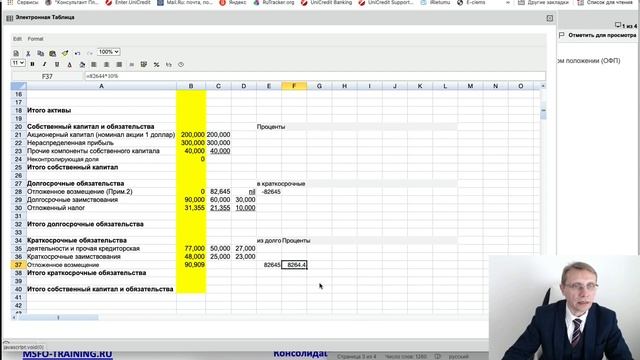640x360 pixels.
Task: Open the cell fill color tool
Action: (x=82, y=64)
